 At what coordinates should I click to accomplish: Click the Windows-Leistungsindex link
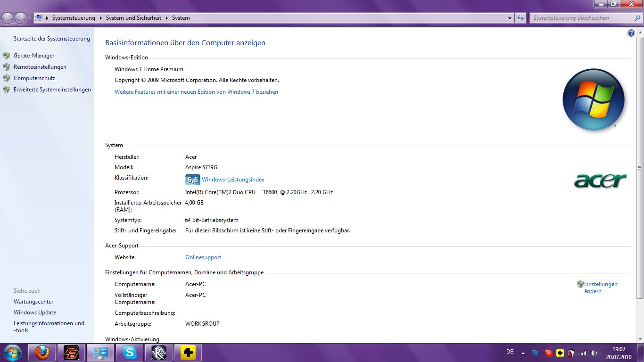(x=233, y=180)
